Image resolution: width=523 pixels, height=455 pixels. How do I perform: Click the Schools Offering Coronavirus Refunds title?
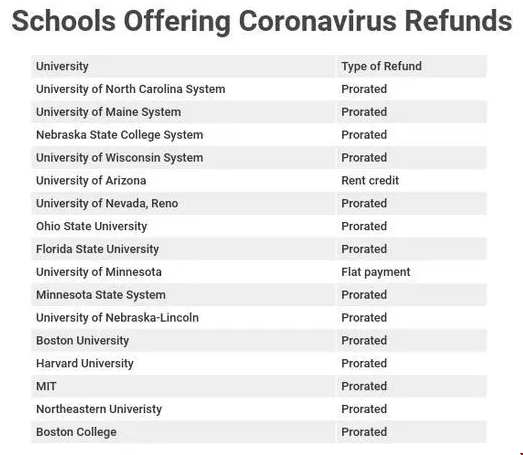tap(262, 21)
